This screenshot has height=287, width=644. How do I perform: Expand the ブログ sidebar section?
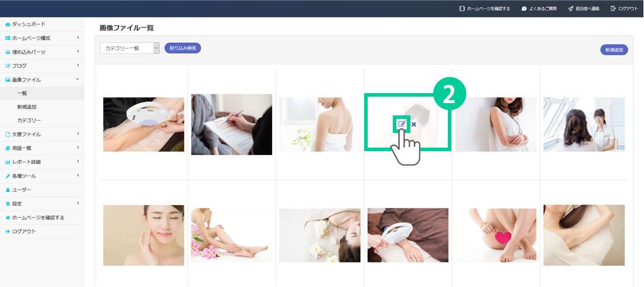pos(42,66)
